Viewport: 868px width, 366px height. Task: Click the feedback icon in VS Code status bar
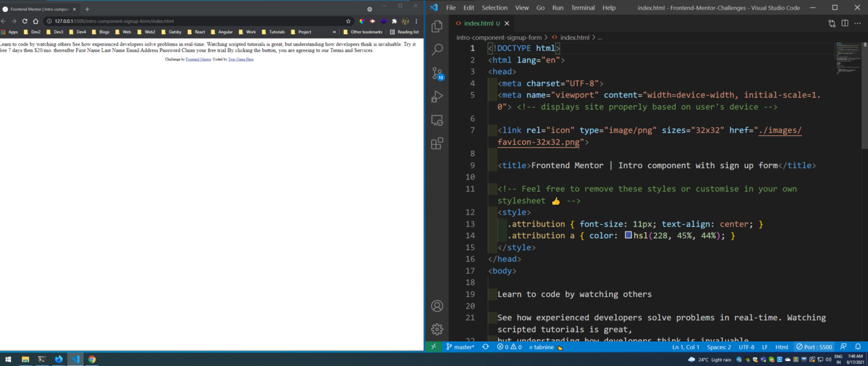pos(844,347)
